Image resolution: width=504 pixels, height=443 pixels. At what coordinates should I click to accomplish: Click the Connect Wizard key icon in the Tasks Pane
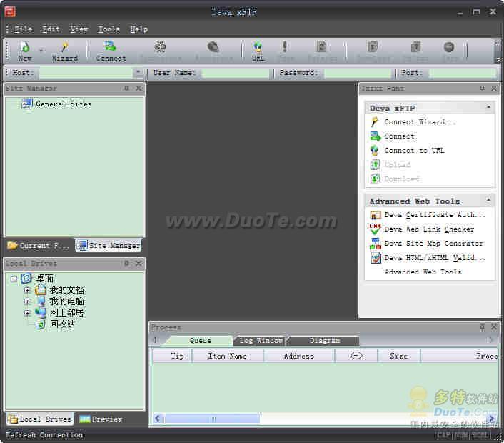[x=375, y=122]
